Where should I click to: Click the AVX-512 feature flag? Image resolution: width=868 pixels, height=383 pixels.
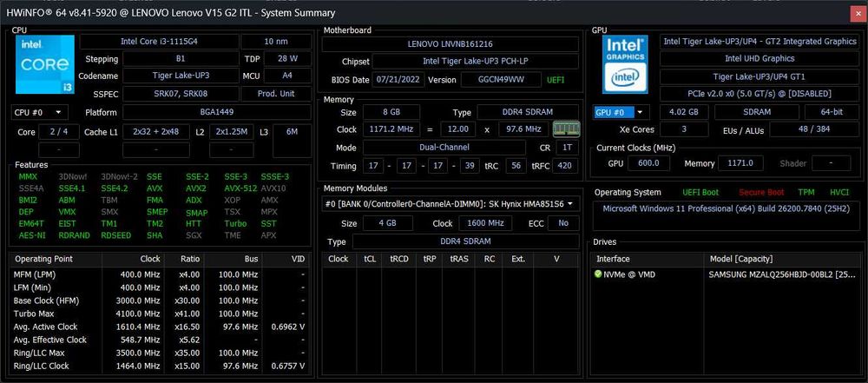pyautogui.click(x=240, y=188)
